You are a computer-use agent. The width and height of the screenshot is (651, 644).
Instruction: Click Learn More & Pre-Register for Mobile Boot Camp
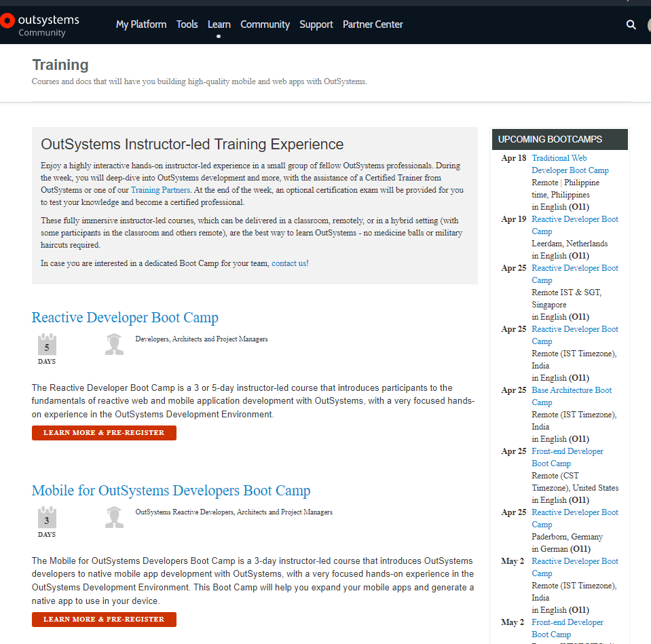(x=103, y=619)
